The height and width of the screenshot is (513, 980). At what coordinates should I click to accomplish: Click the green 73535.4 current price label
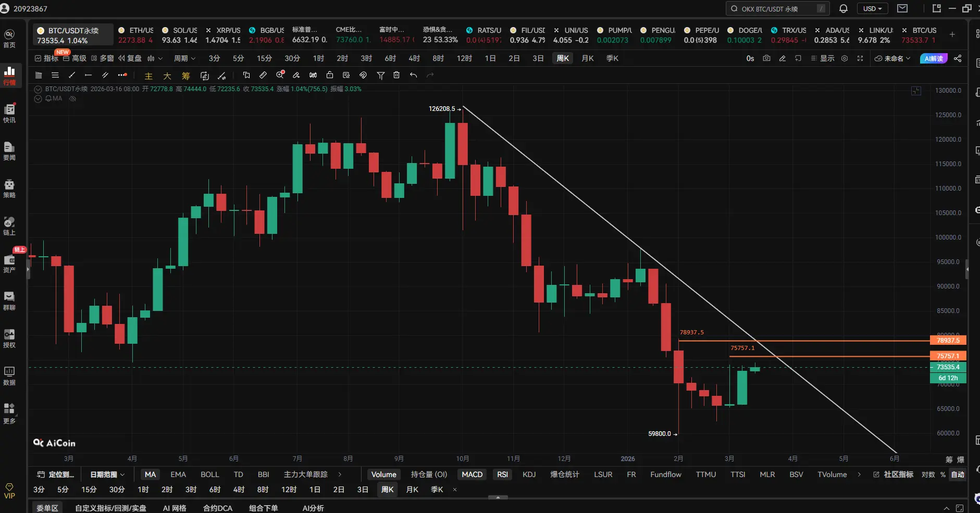tap(948, 367)
